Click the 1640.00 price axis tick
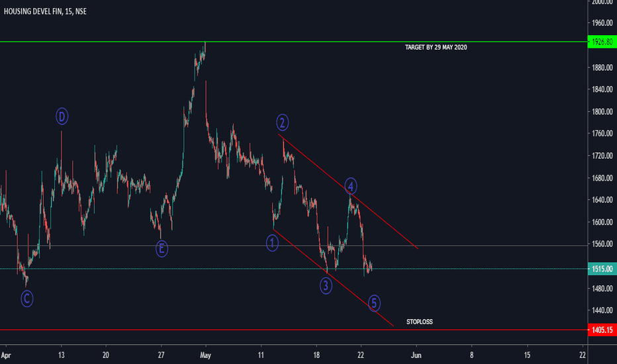This screenshot has width=617, height=364. [x=602, y=200]
